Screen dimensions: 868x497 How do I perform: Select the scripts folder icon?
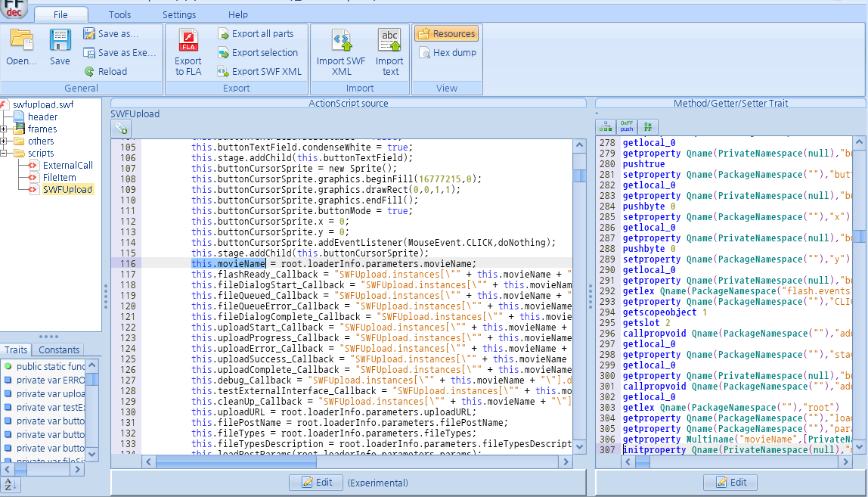click(20, 154)
